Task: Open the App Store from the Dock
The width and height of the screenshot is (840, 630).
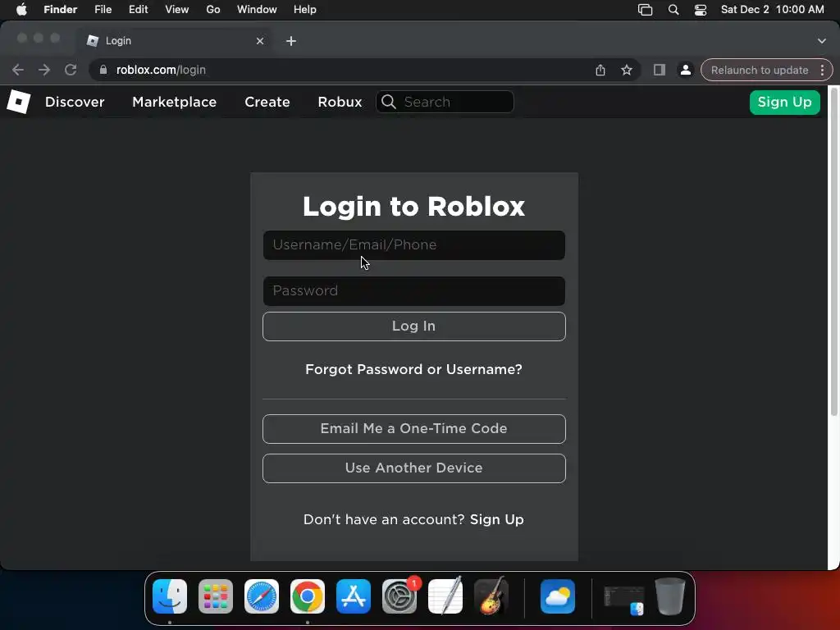Action: [x=354, y=596]
